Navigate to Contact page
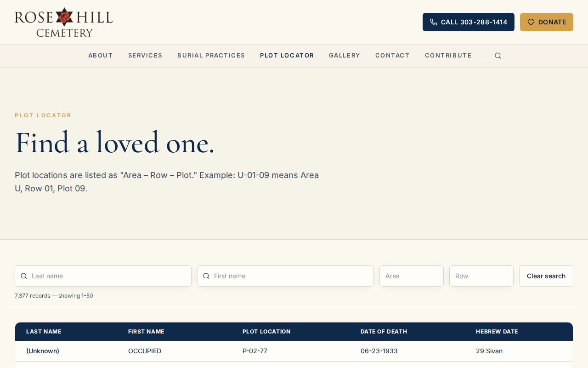This screenshot has height=368, width=588. (x=392, y=55)
